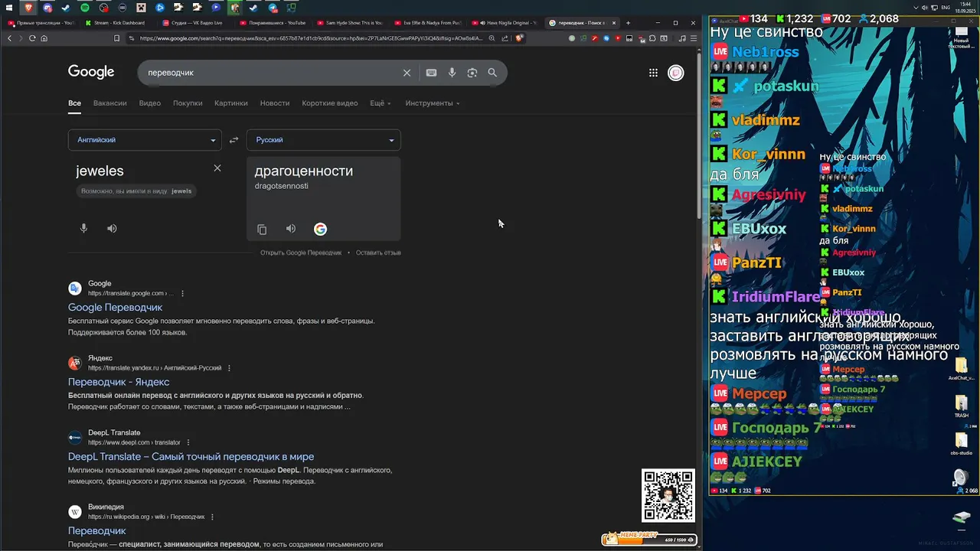Image resolution: width=980 pixels, height=551 pixels.
Task: Open the Google apps grid menu
Action: coord(653,73)
